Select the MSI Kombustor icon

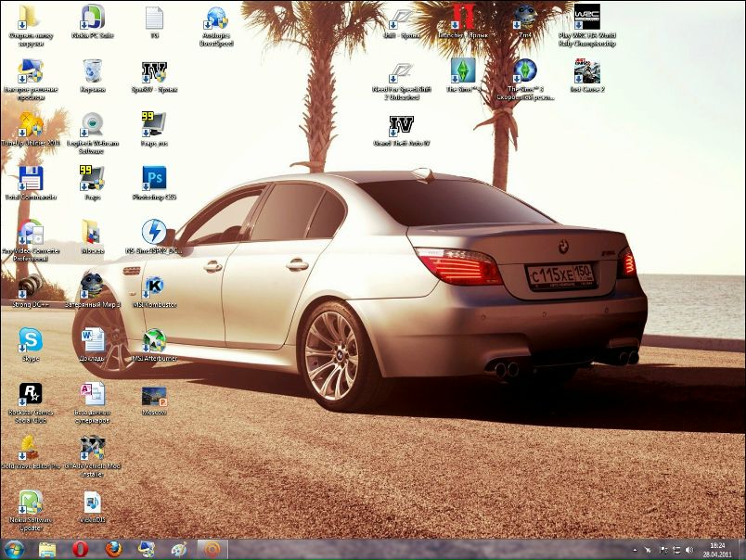tap(154, 286)
